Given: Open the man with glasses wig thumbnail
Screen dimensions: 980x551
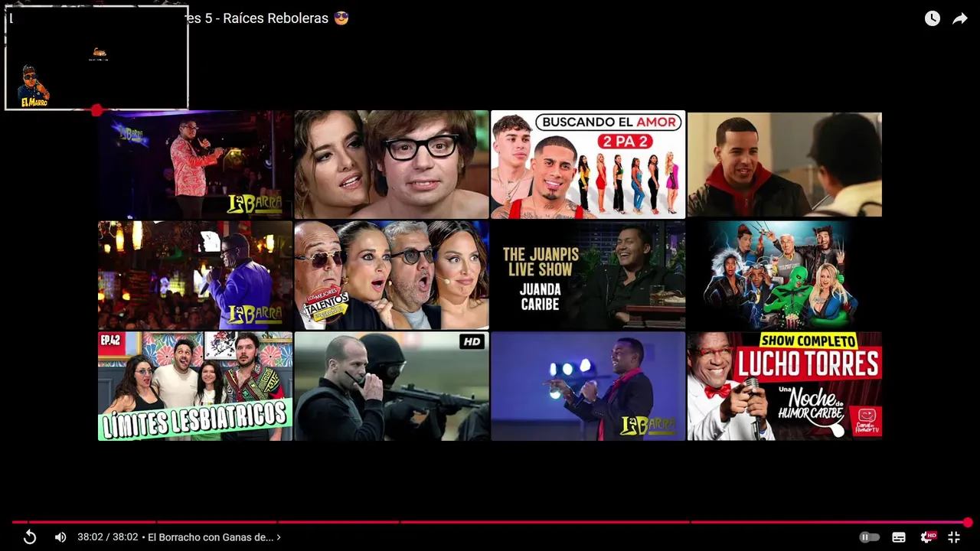Looking at the screenshot, I should pos(391,165).
